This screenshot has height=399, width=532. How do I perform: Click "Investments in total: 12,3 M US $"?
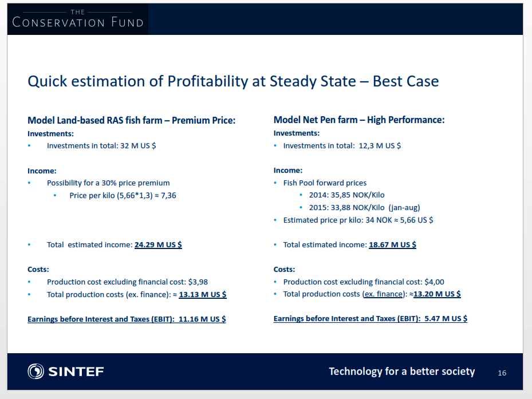pyautogui.click(x=342, y=146)
